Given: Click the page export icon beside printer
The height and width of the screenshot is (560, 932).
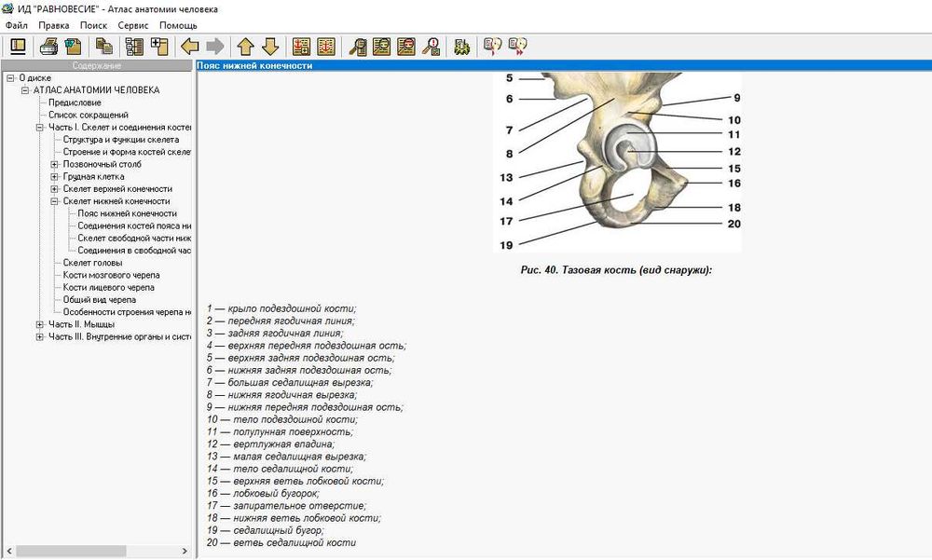Looking at the screenshot, I should 73,46.
